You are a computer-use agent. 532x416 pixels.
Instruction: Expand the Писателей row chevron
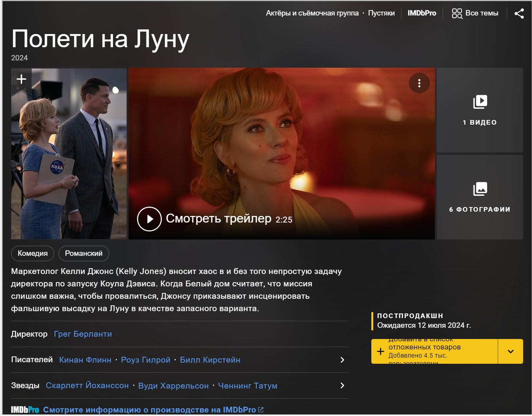point(342,360)
